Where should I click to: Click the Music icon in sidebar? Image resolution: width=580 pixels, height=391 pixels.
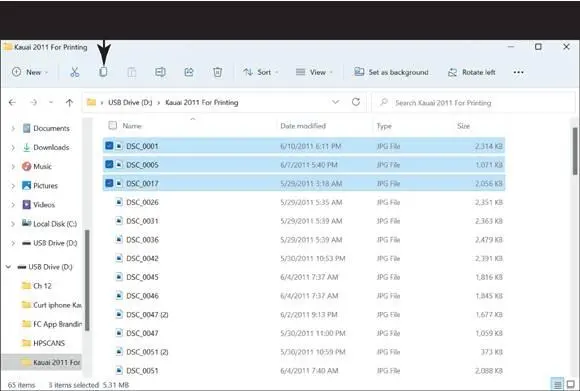[x=26, y=166]
